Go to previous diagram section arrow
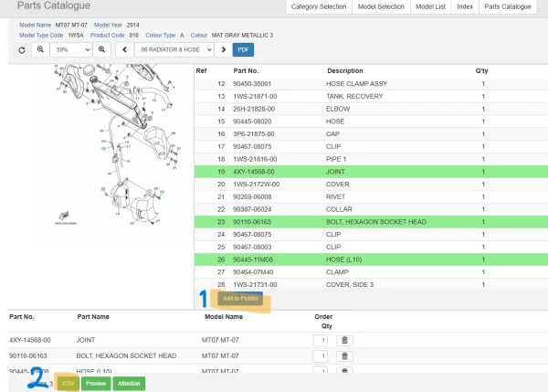548x392 pixels. coord(125,49)
